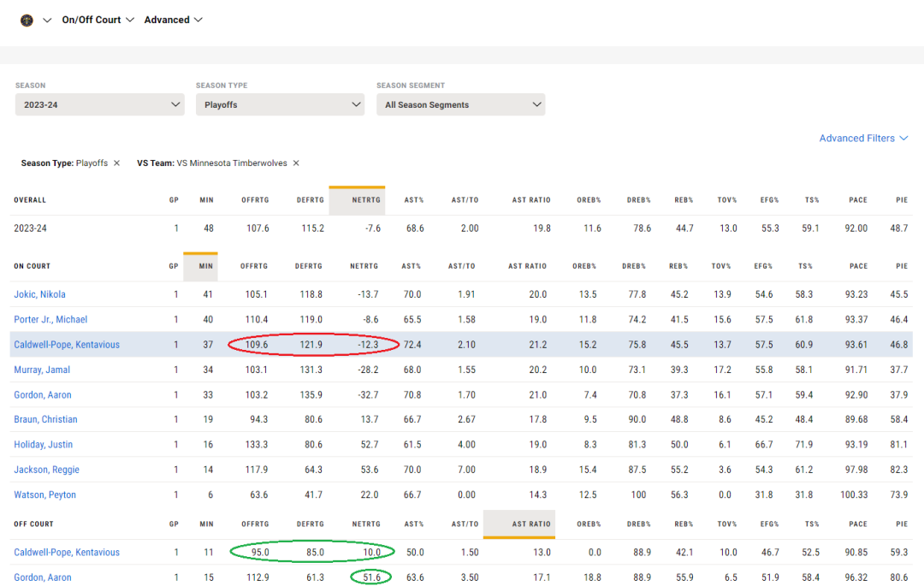Sort Off Court table by PACE header
This screenshot has height=586, width=924.
click(x=858, y=524)
